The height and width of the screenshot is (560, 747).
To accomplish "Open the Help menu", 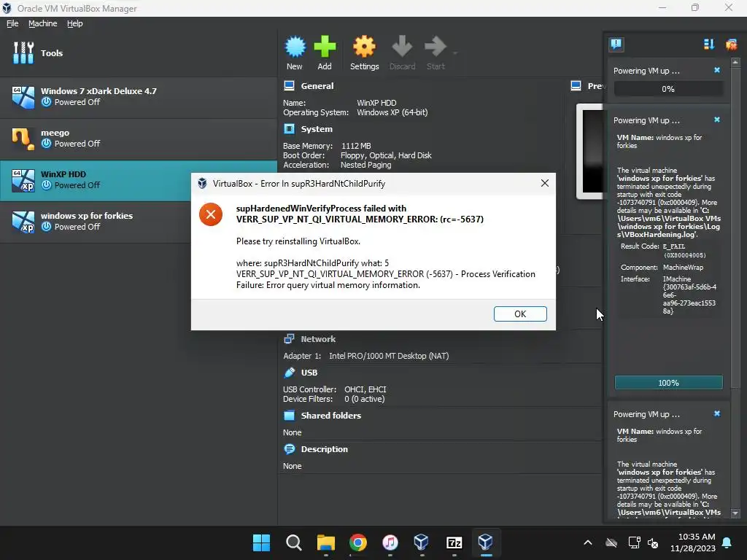I will click(x=75, y=23).
